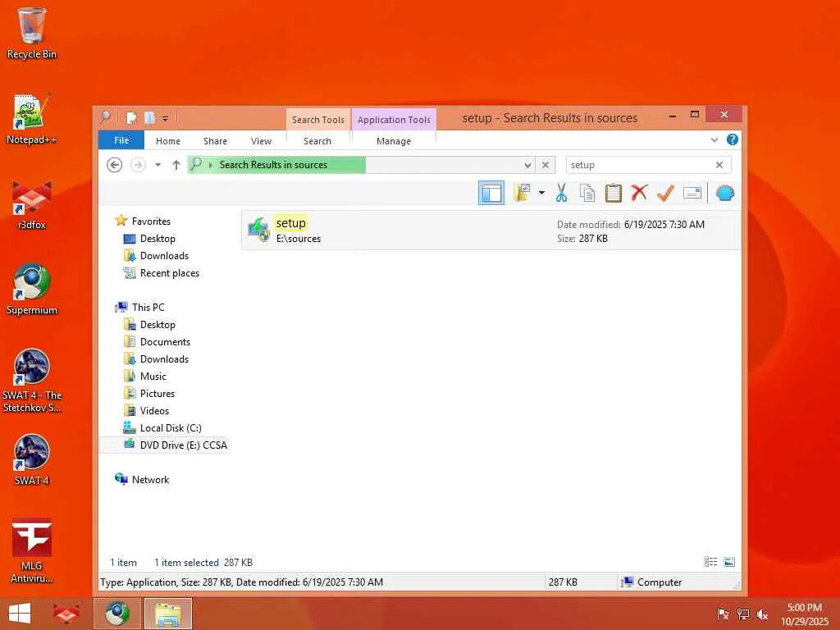Open the recent locations dropdown arrow
The image size is (840, 630).
158,165
